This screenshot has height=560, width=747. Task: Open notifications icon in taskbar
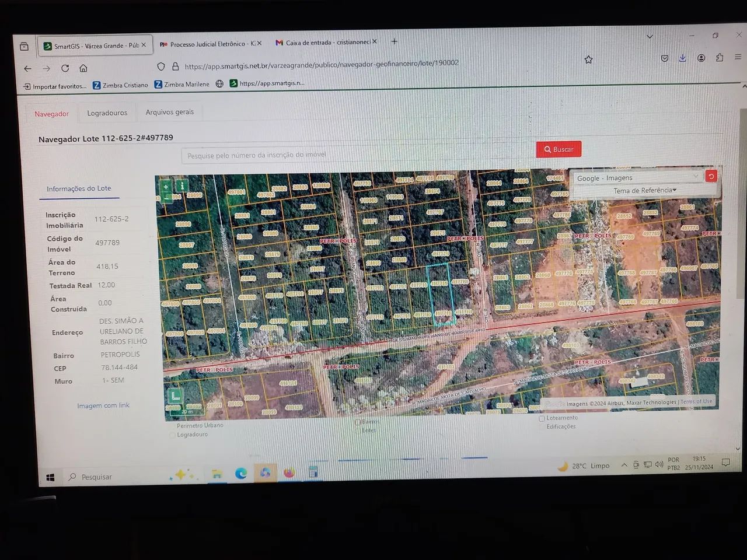725,463
